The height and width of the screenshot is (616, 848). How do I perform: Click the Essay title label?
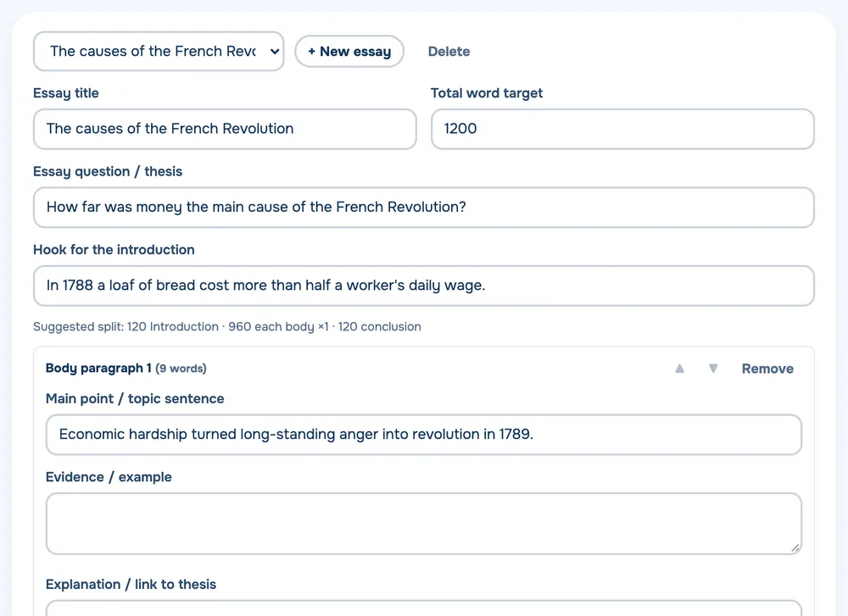tap(66, 93)
